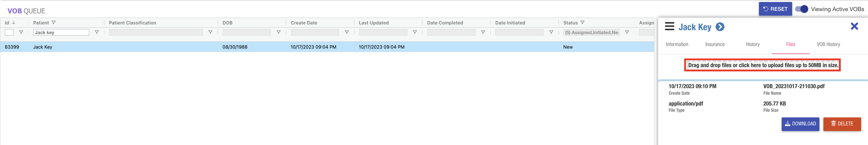This screenshot has width=868, height=145.
Task: Open filter operator for Patient Classification column
Action: (x=210, y=32)
